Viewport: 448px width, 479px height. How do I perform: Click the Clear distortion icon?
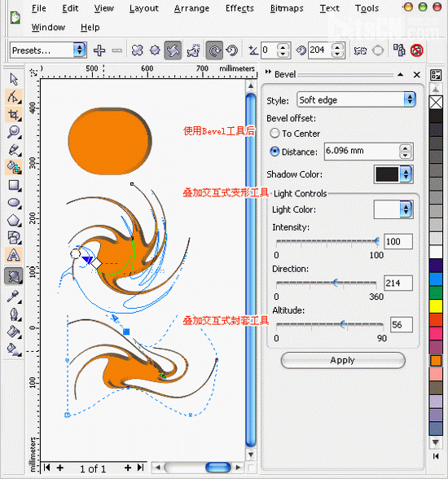[x=417, y=51]
